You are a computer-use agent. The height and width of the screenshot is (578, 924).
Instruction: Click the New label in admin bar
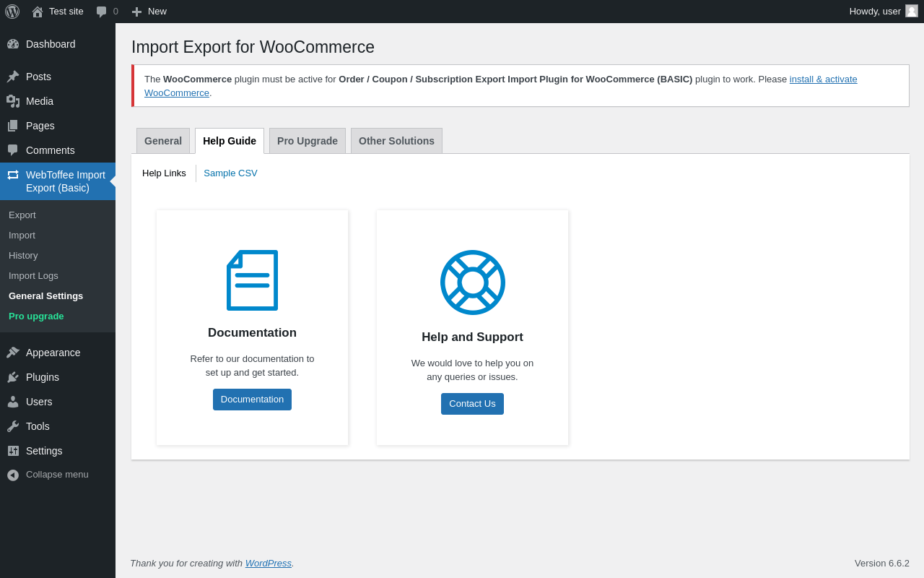(x=157, y=12)
